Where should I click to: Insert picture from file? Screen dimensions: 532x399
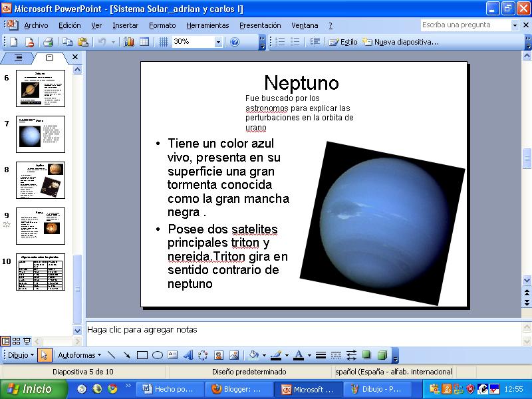[234, 355]
